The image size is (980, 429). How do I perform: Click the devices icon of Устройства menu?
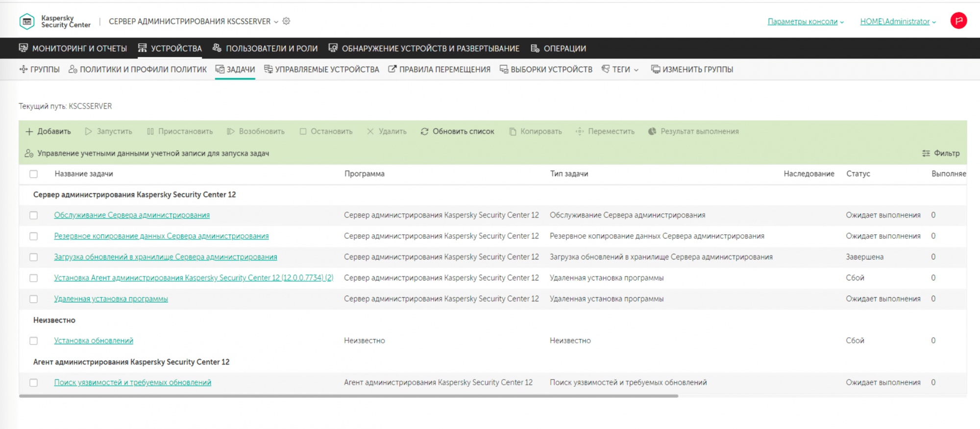pyautogui.click(x=143, y=48)
